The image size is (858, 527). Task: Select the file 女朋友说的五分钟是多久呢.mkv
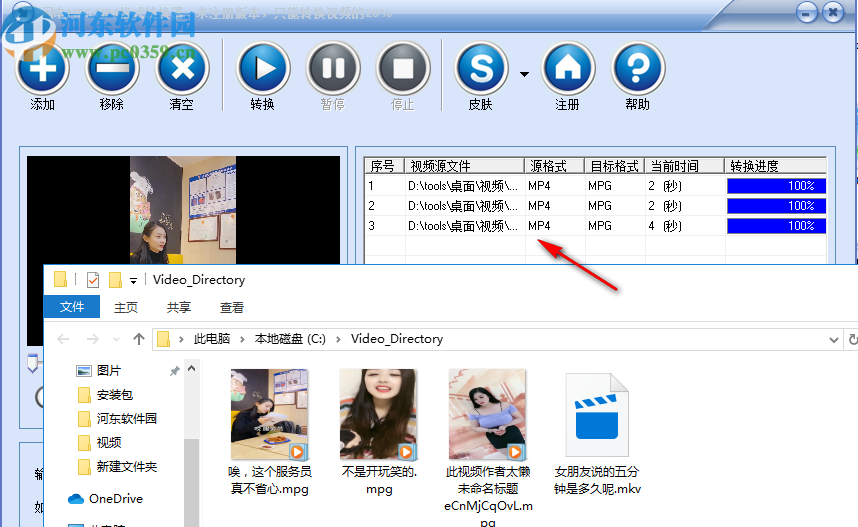click(x=597, y=433)
